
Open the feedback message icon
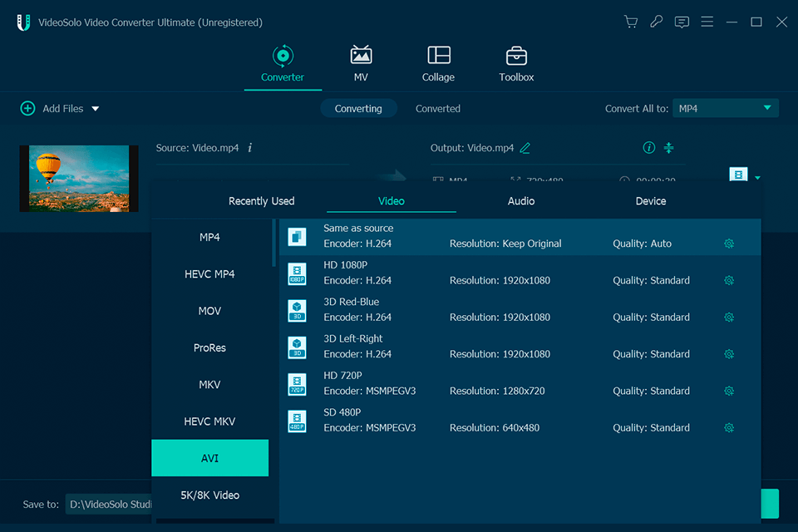(682, 22)
